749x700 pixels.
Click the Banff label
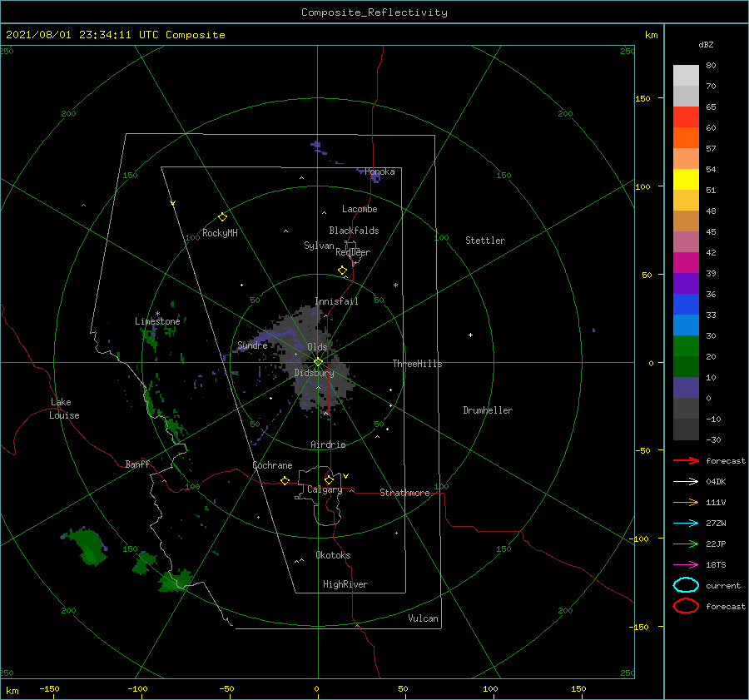[137, 464]
